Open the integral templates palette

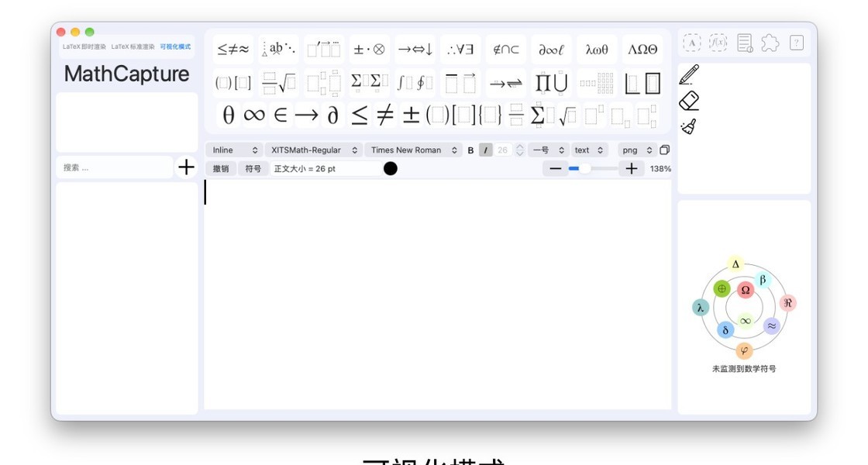[415, 83]
